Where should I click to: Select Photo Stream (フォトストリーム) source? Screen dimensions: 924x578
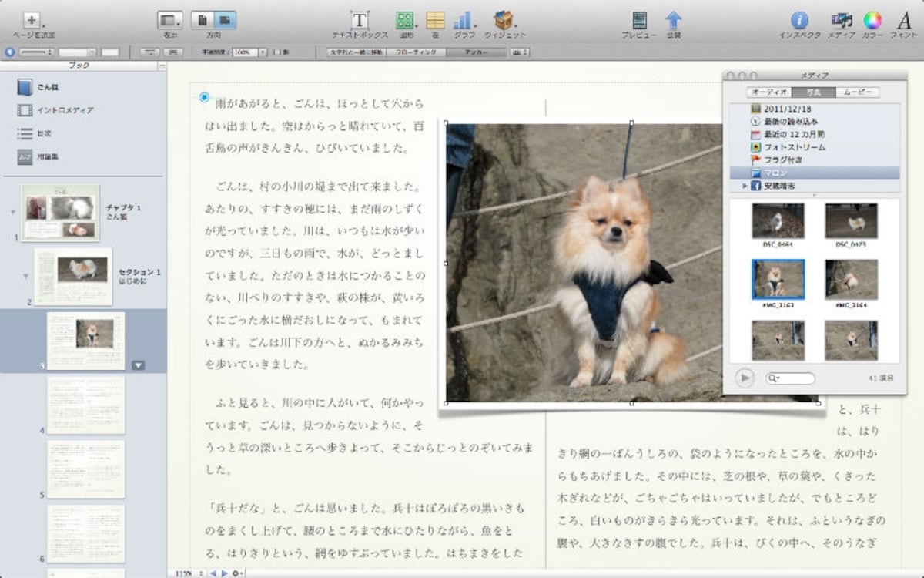point(815,147)
